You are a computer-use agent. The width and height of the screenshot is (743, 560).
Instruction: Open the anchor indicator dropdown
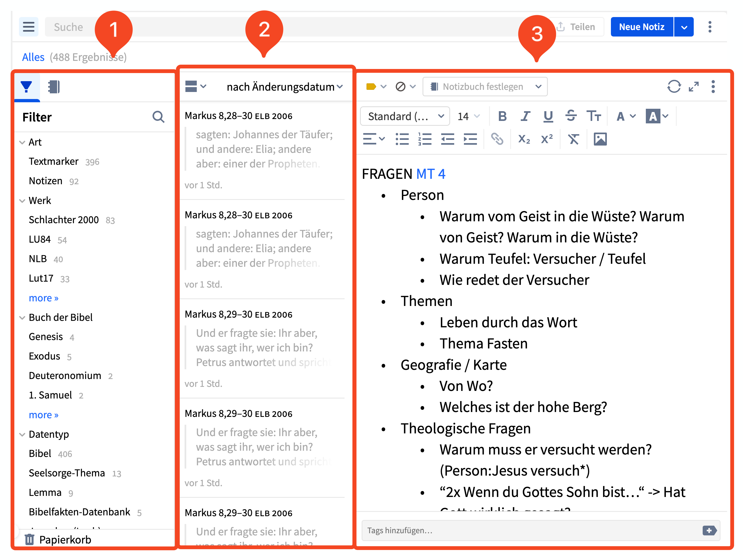click(405, 87)
